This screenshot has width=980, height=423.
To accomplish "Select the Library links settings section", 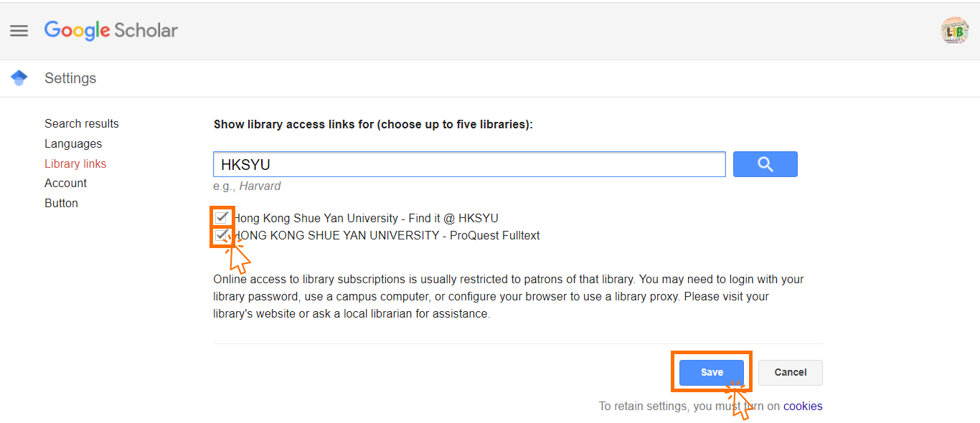I will 75,163.
